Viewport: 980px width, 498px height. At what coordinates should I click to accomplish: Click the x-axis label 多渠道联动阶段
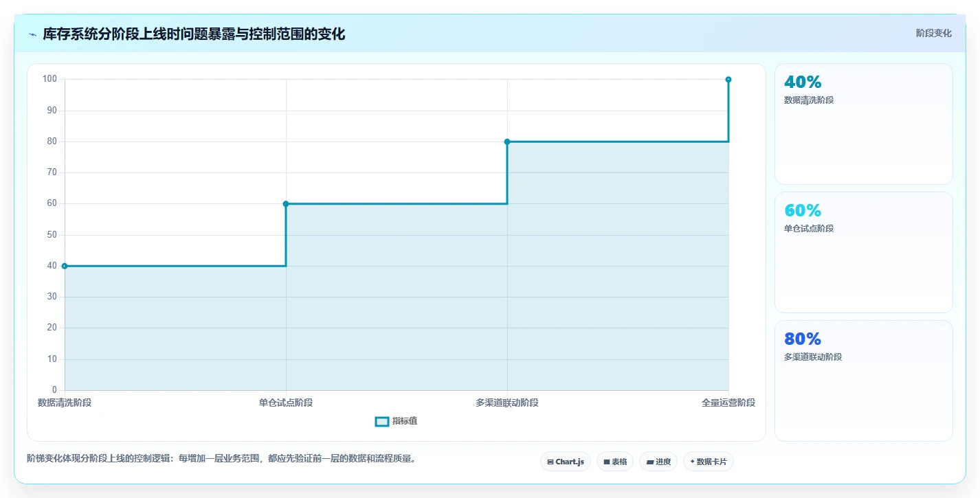click(507, 403)
